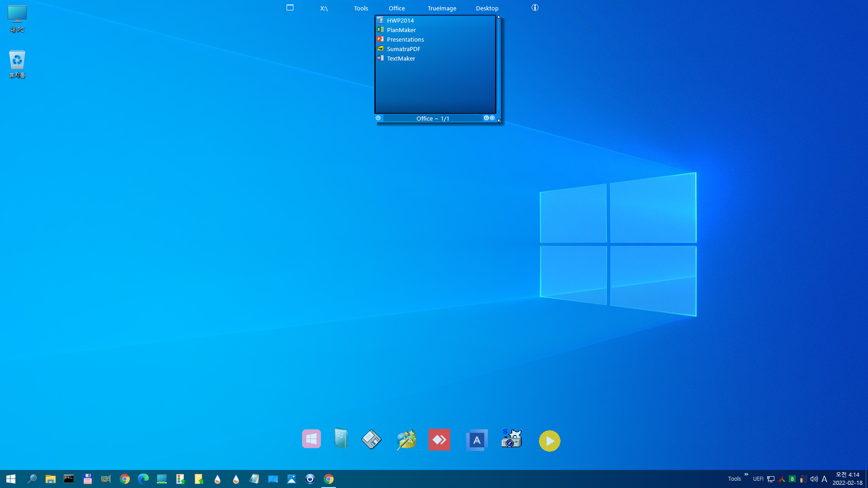Screen dimensions: 868x488
Task: Click the yellow play button dock icon
Action: 550,441
